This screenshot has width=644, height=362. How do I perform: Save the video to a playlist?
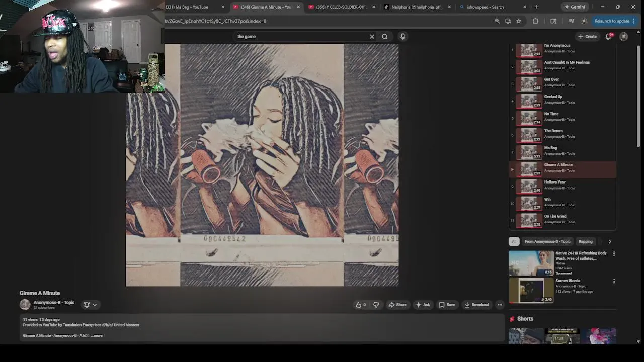(x=447, y=305)
